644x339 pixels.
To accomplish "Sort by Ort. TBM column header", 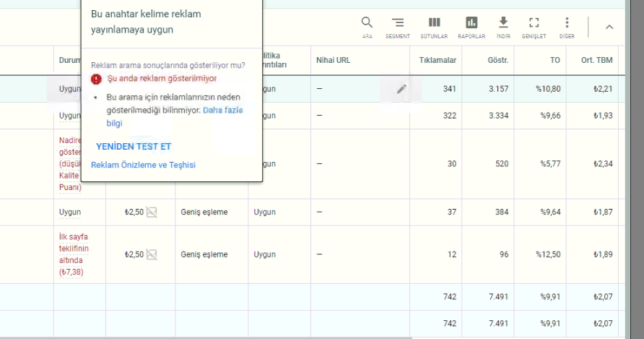I will [x=596, y=60].
